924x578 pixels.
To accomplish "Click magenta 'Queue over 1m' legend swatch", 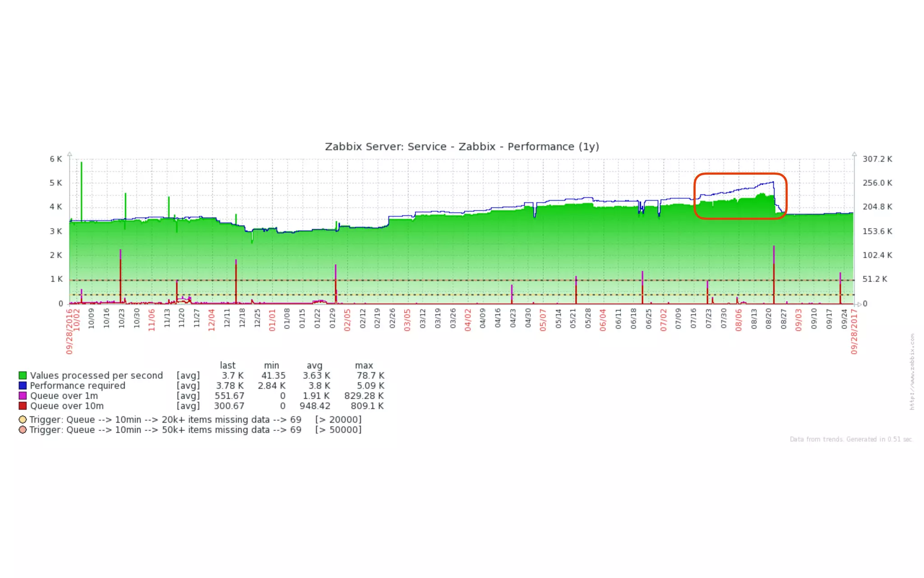I will click(23, 396).
